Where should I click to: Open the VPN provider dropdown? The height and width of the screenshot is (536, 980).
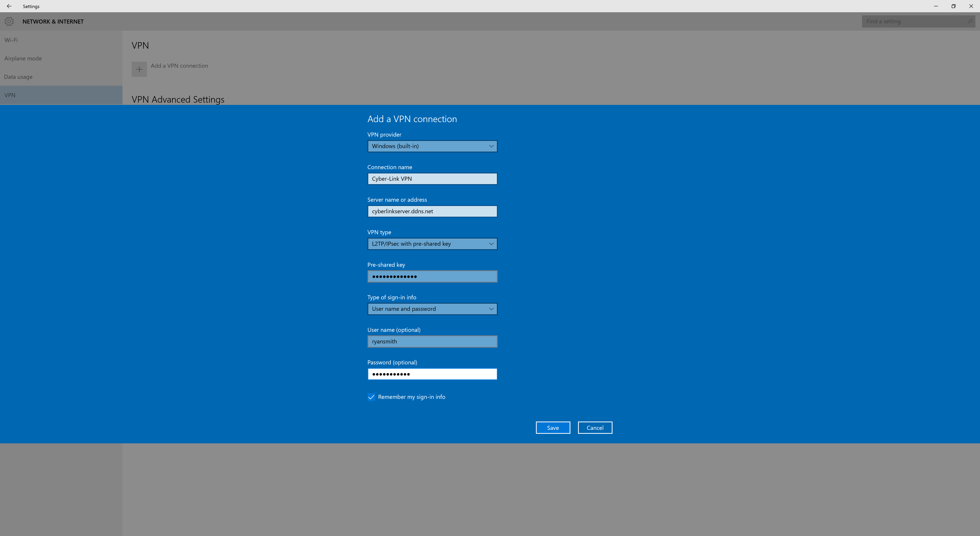[432, 146]
